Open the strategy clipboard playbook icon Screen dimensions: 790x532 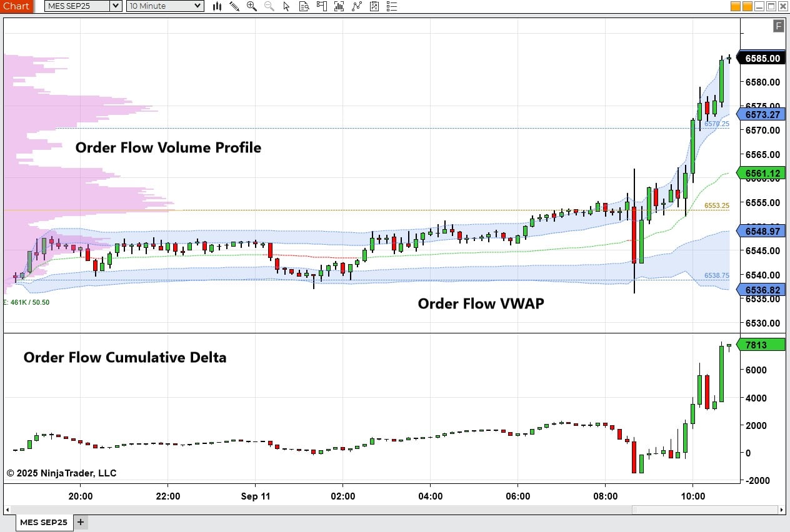click(374, 6)
